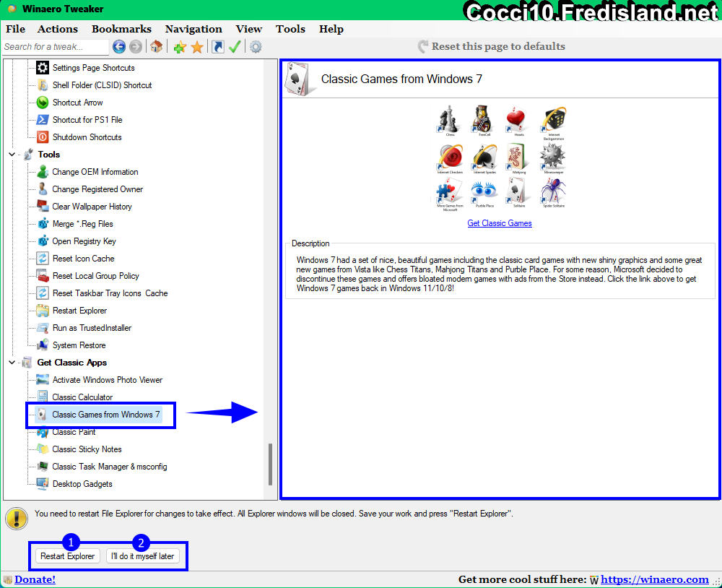Click the Settings Page Shortcuts gear icon
Image resolution: width=722 pixels, height=588 pixels.
[43, 68]
